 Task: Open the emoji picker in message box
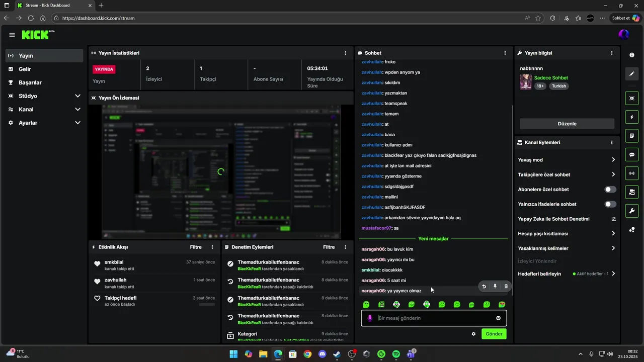point(498,318)
